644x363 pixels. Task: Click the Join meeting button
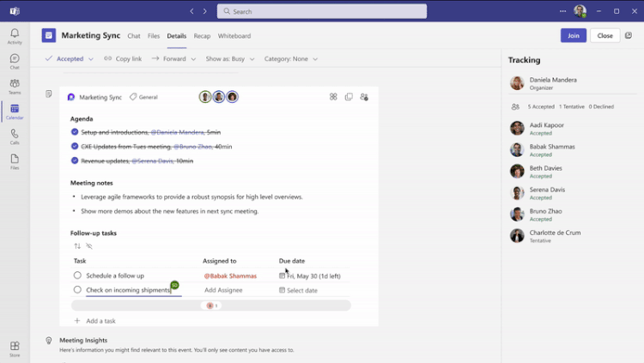[574, 35]
